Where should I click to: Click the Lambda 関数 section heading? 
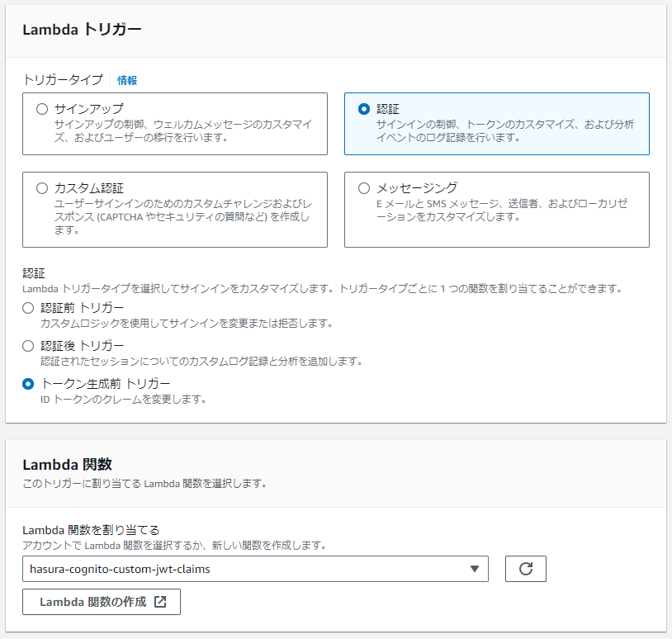click(x=68, y=465)
